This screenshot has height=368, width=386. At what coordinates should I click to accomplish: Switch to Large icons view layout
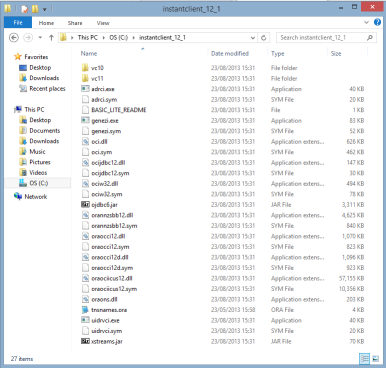375,359
